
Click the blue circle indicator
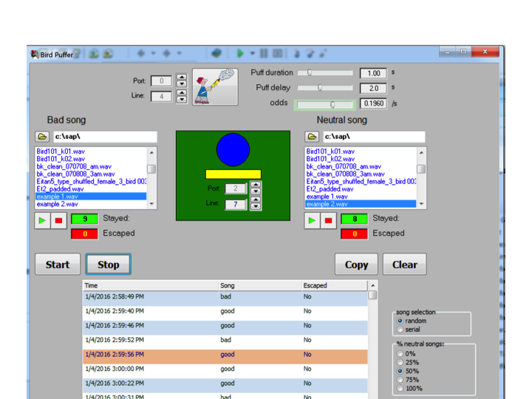pos(233,149)
